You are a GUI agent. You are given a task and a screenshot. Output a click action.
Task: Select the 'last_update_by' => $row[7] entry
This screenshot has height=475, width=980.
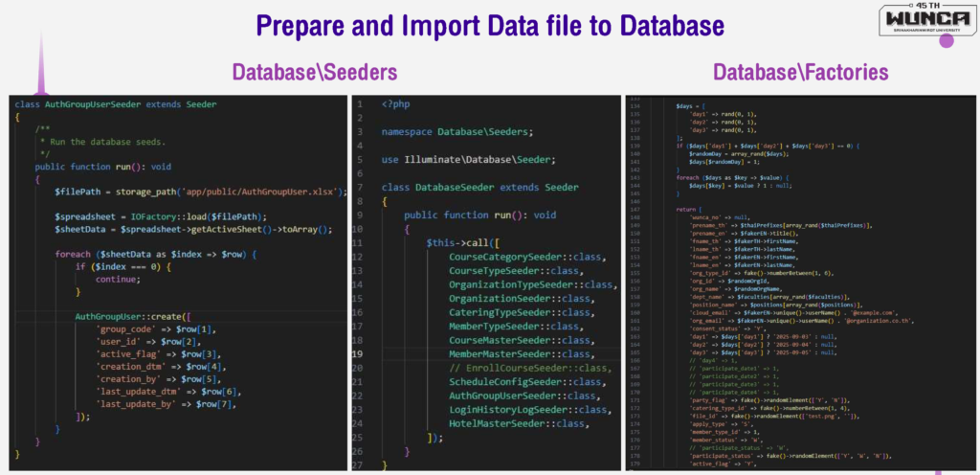click(x=167, y=404)
